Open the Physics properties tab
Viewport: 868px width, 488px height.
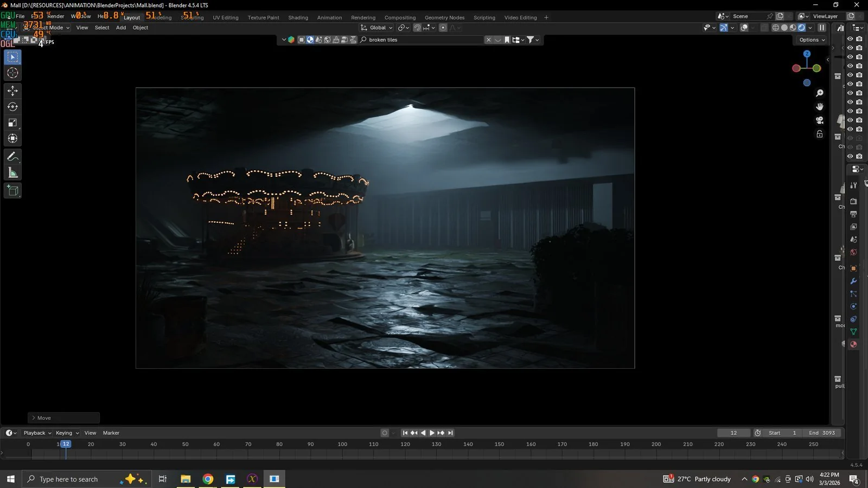coord(853,306)
